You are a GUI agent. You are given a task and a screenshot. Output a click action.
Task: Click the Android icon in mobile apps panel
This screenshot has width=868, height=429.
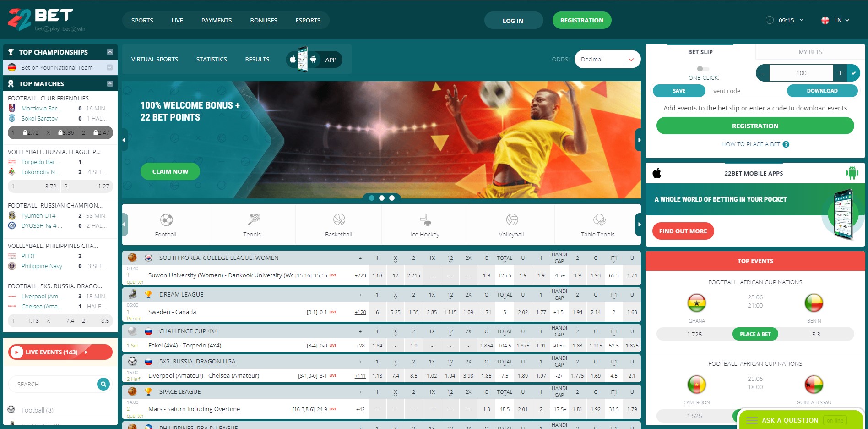(852, 173)
